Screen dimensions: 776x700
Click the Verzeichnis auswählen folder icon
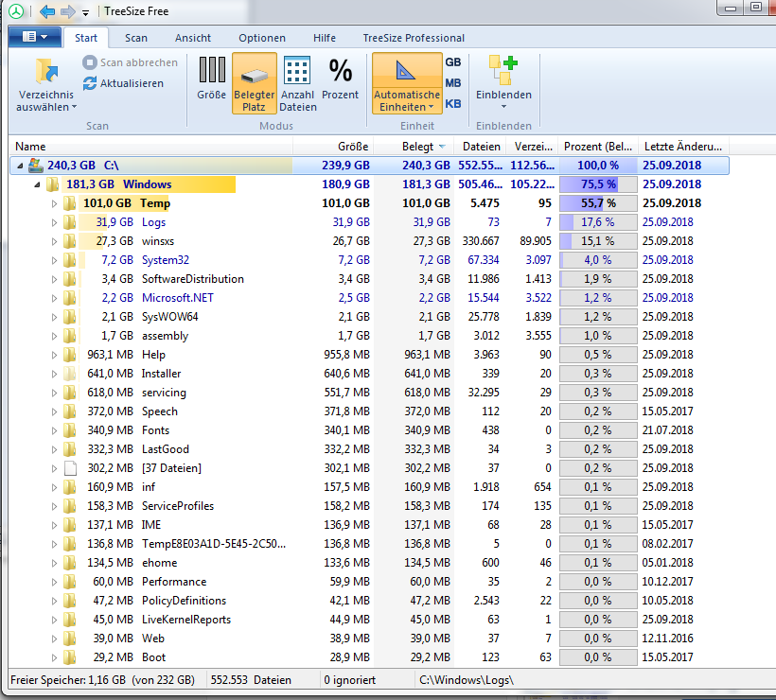point(46,71)
